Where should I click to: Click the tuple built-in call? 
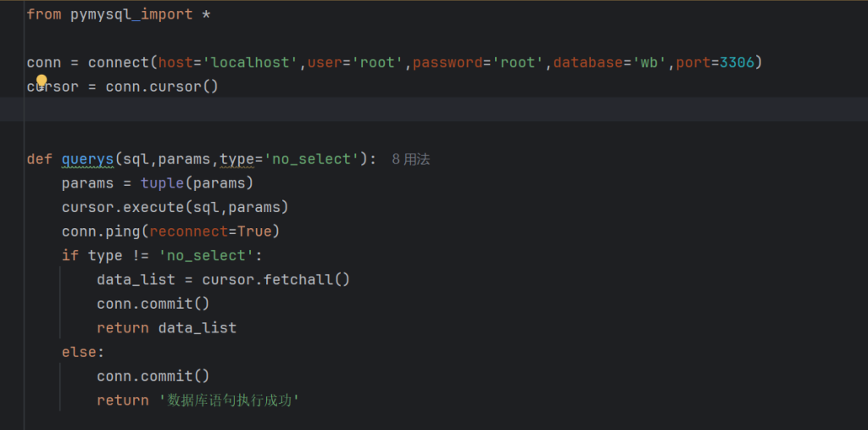(x=162, y=182)
